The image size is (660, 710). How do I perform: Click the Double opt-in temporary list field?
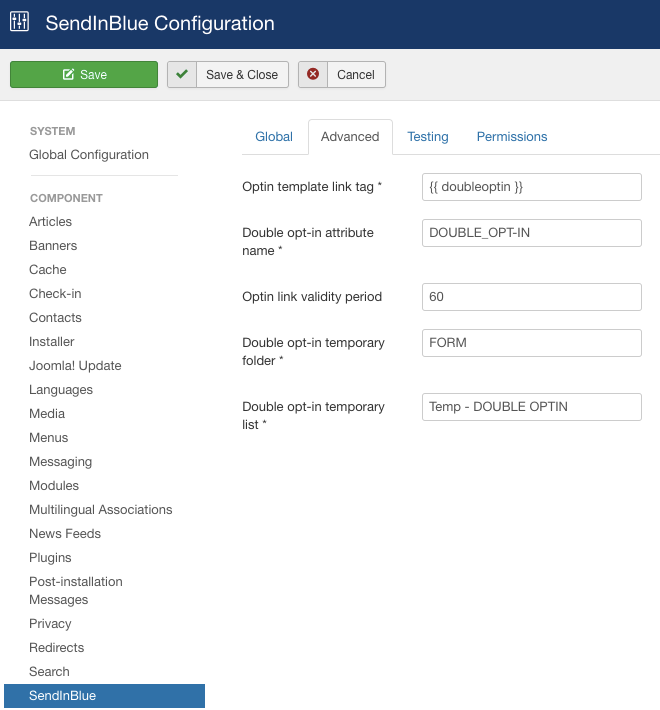coord(531,407)
